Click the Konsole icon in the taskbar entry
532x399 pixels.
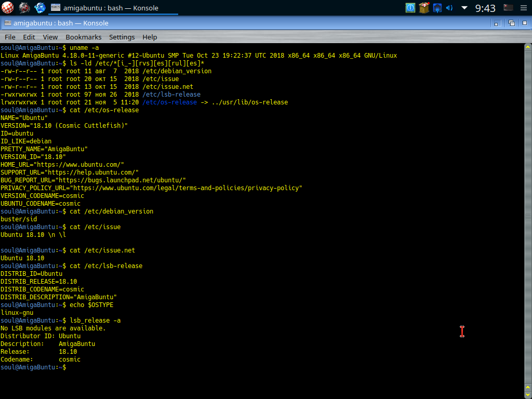coord(56,7)
